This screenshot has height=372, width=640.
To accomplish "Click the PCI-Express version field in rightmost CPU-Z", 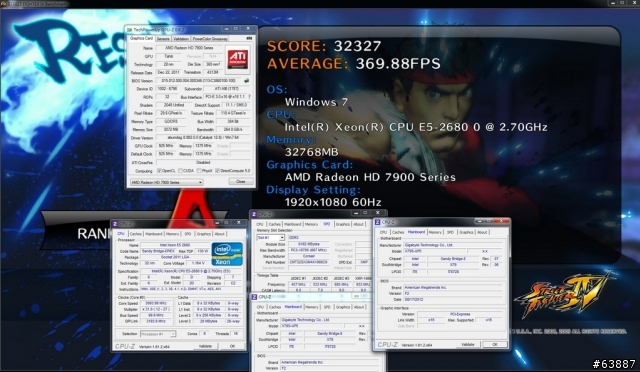I will click(x=459, y=314).
